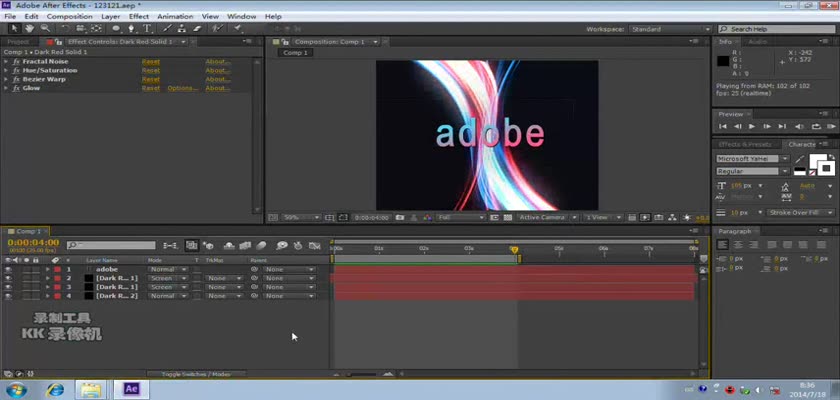Screen dimensions: 840x400
Task: Click Options link for Glow effect
Action: point(181,88)
